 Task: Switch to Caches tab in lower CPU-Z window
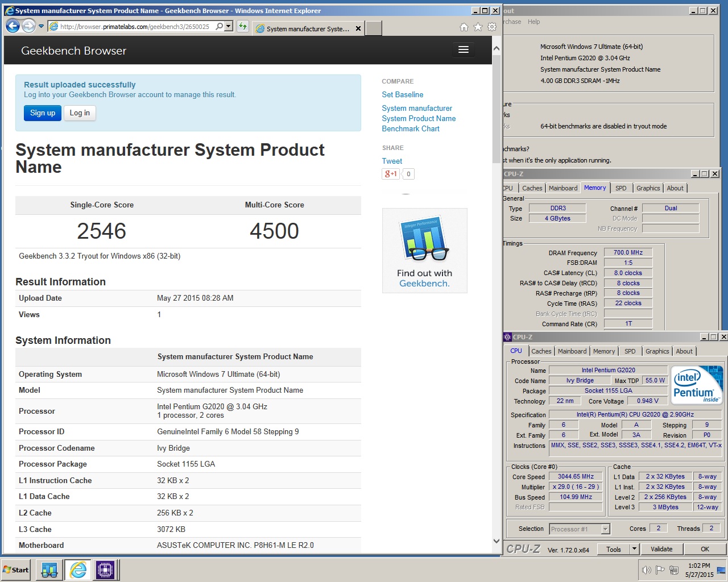point(541,351)
